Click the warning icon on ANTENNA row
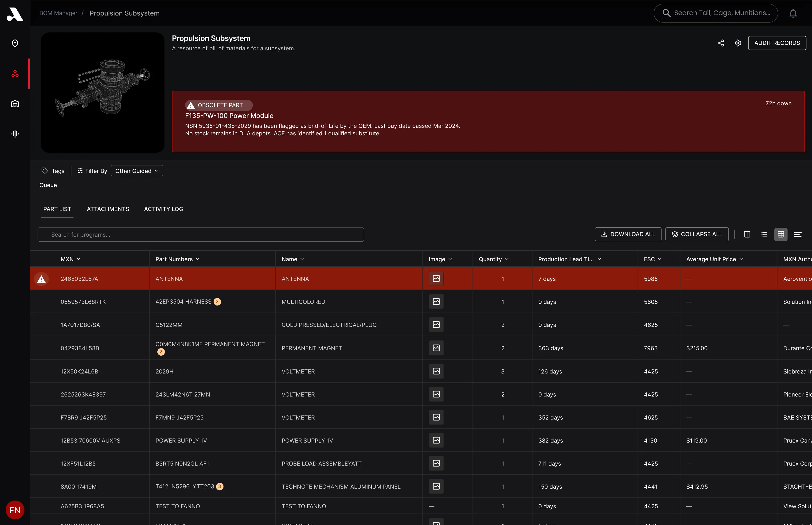The width and height of the screenshot is (812, 525). pos(42,279)
